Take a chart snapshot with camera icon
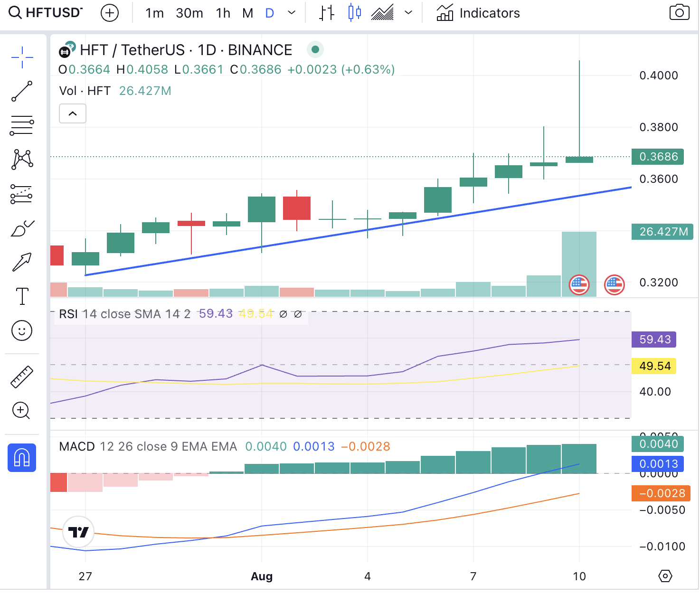Viewport: 700px width, 594px height. tap(679, 13)
